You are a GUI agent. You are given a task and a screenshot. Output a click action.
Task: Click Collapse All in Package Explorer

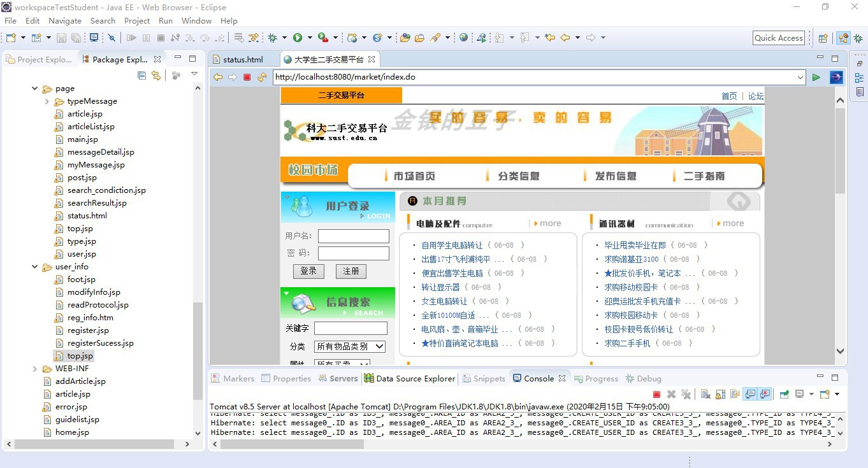141,76
